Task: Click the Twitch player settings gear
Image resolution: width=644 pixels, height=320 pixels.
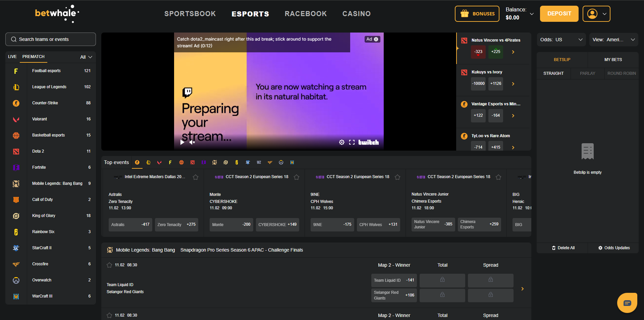Action: pos(341,142)
